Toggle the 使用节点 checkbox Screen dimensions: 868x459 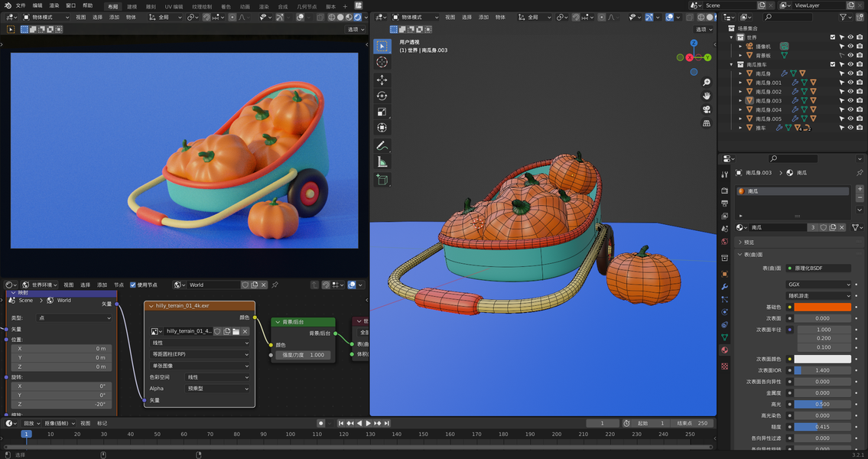pyautogui.click(x=133, y=285)
